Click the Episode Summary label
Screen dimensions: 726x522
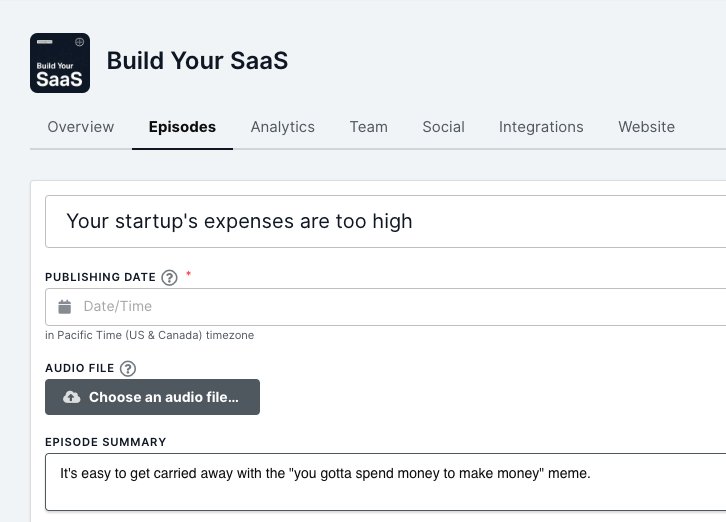pos(105,442)
